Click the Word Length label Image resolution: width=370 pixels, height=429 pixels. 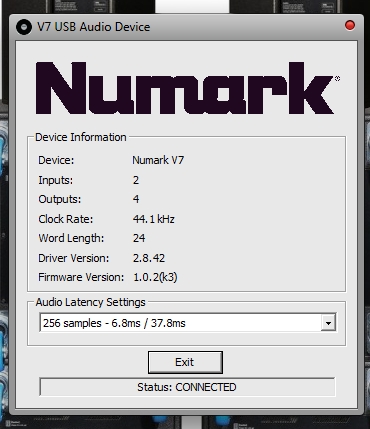click(71, 238)
